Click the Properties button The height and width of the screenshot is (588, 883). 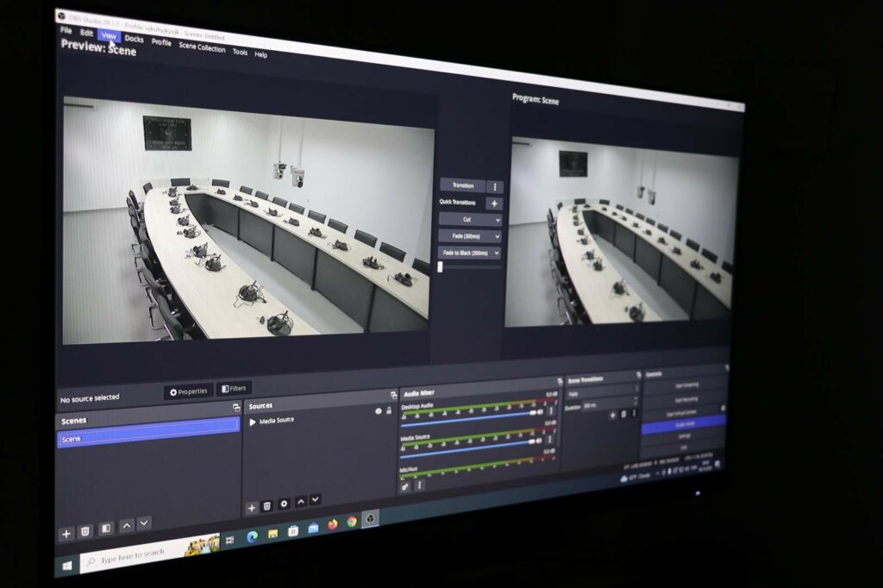[x=189, y=391]
